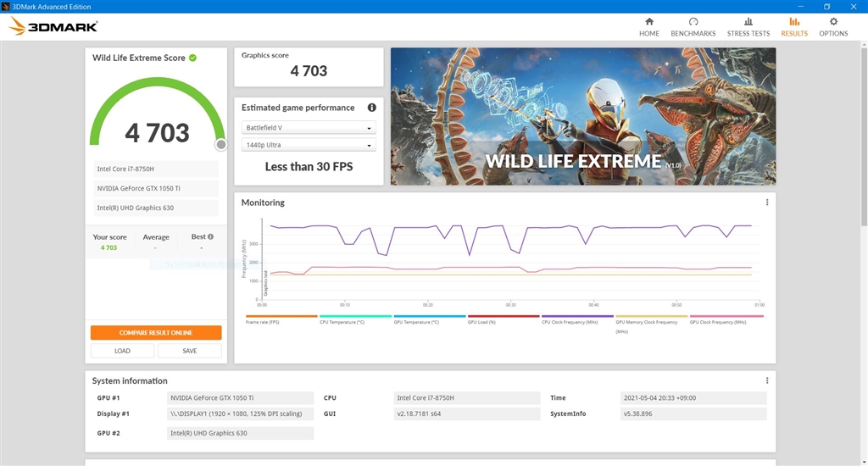Screen dimensions: 868x466
Task: Click the System information heading
Action: pyautogui.click(x=130, y=380)
